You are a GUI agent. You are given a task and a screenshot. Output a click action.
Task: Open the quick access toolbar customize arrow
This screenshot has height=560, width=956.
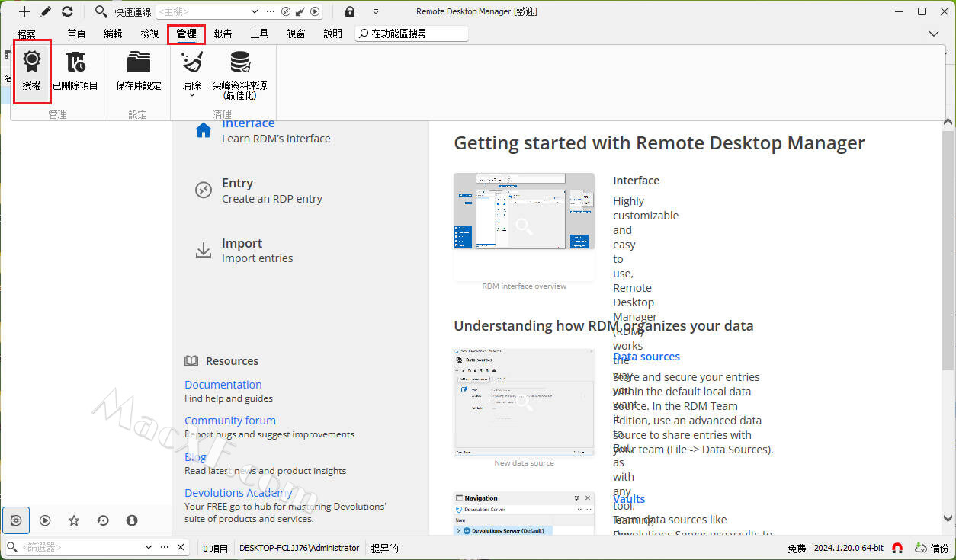coord(376,11)
